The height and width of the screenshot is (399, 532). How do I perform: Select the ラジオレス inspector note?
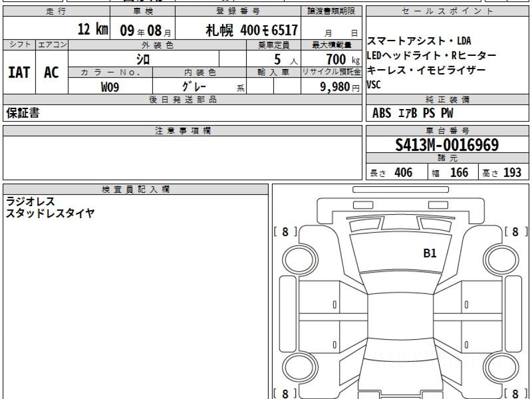click(30, 201)
